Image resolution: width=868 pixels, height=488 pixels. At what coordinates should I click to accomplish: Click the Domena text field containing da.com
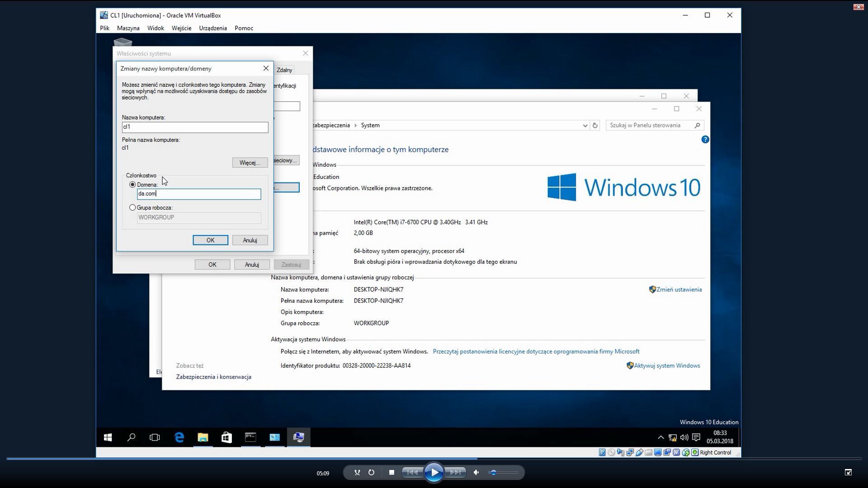[x=199, y=194]
